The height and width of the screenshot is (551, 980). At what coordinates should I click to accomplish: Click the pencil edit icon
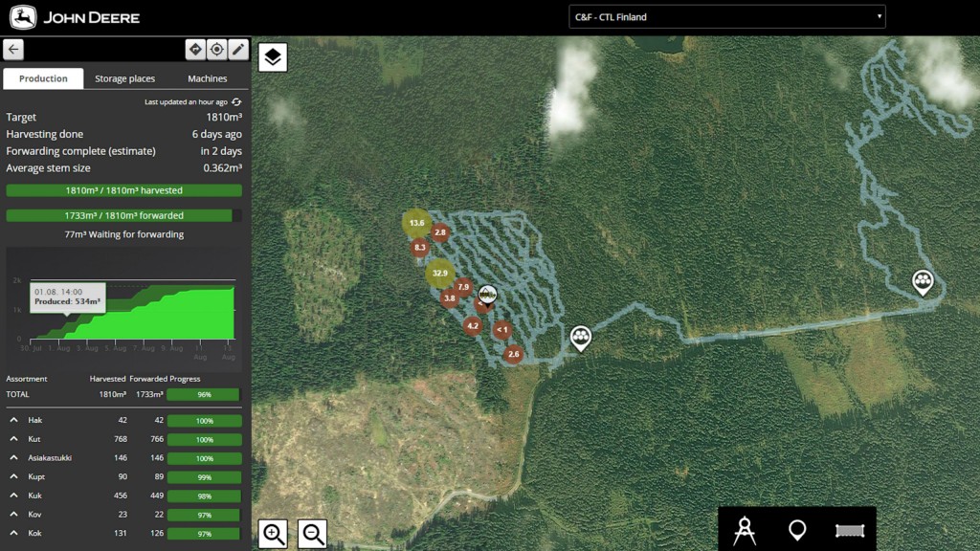point(238,50)
